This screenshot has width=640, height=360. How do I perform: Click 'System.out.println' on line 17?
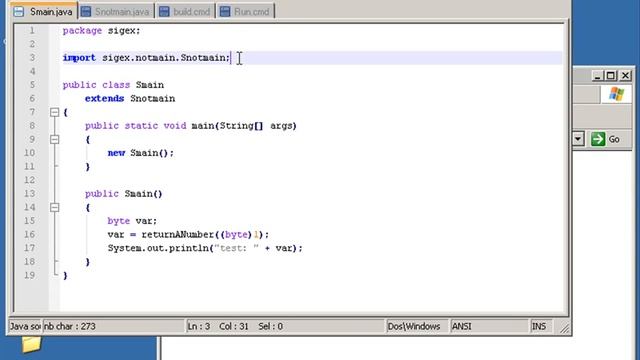click(x=159, y=248)
